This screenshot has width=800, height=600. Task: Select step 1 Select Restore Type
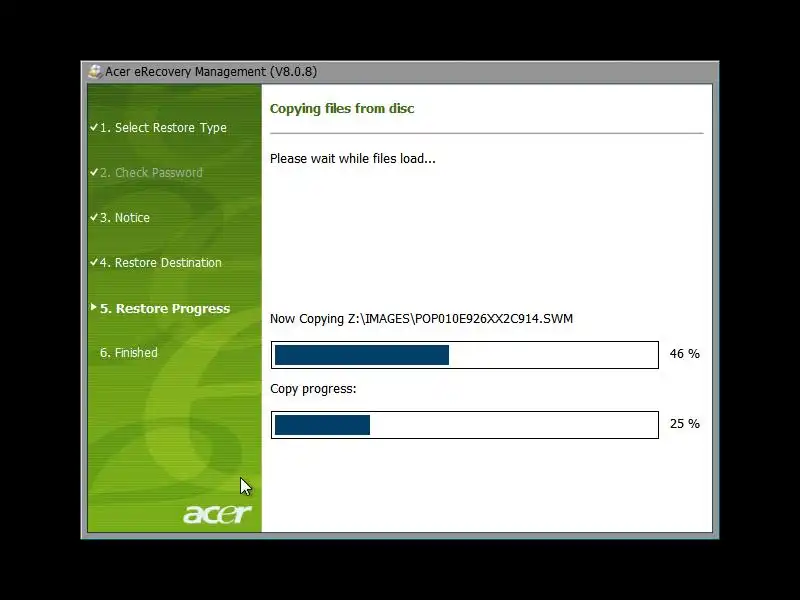163,128
